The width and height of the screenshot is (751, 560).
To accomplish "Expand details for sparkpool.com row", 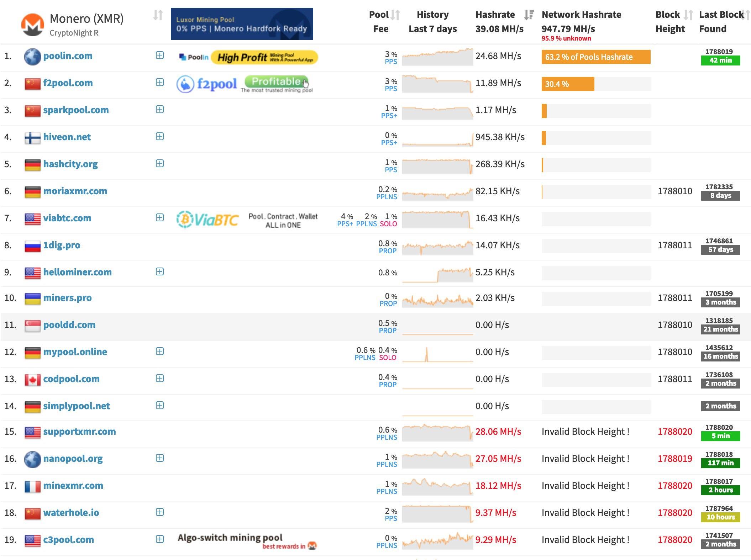I will [160, 109].
